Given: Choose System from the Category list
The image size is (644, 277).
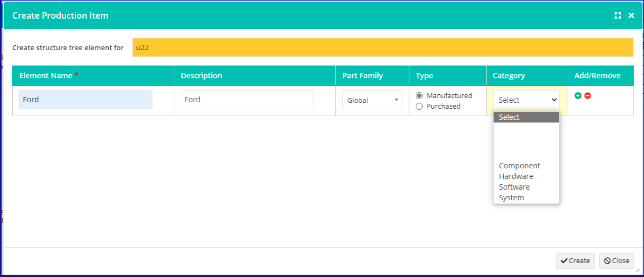Looking at the screenshot, I should pyautogui.click(x=526, y=198).
